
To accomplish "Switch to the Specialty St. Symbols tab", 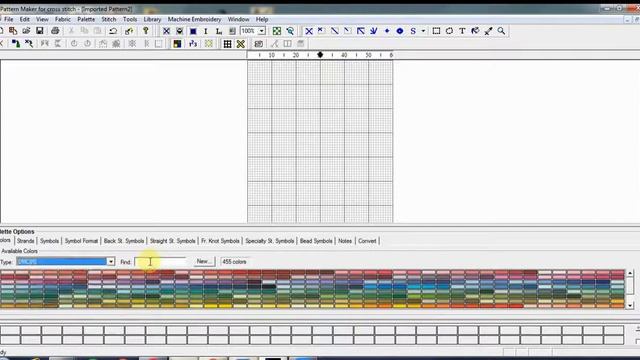I will point(269,241).
